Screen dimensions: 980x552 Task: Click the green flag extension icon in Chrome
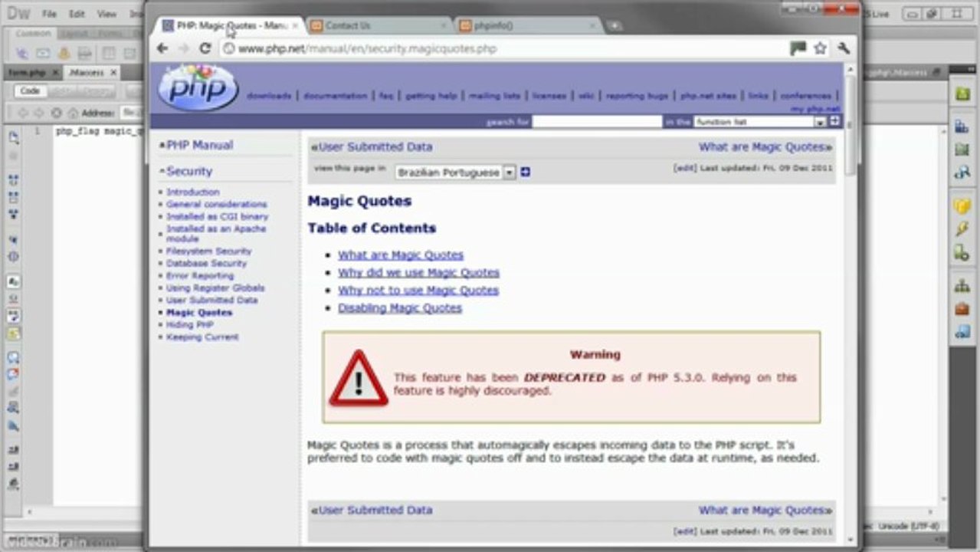point(798,48)
